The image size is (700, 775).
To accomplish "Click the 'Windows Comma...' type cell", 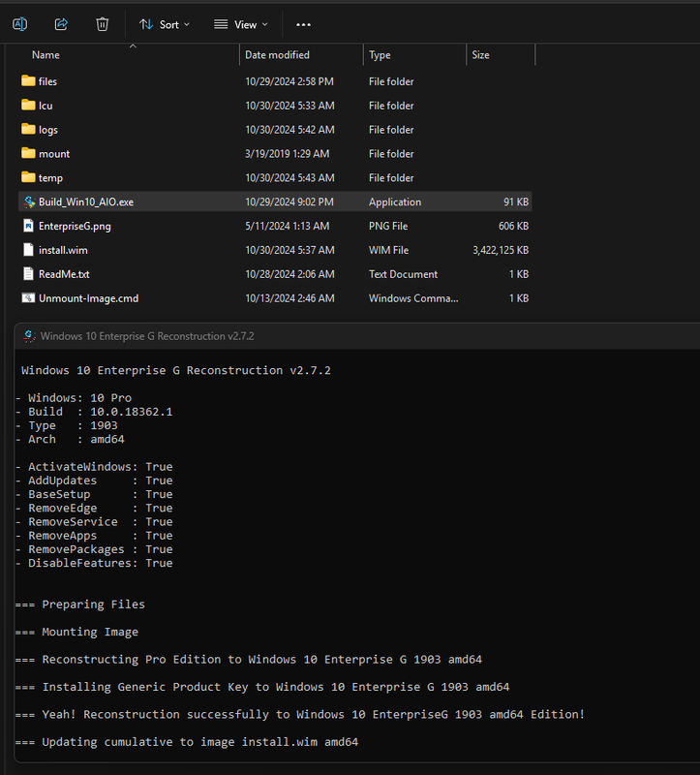I will click(x=413, y=298).
